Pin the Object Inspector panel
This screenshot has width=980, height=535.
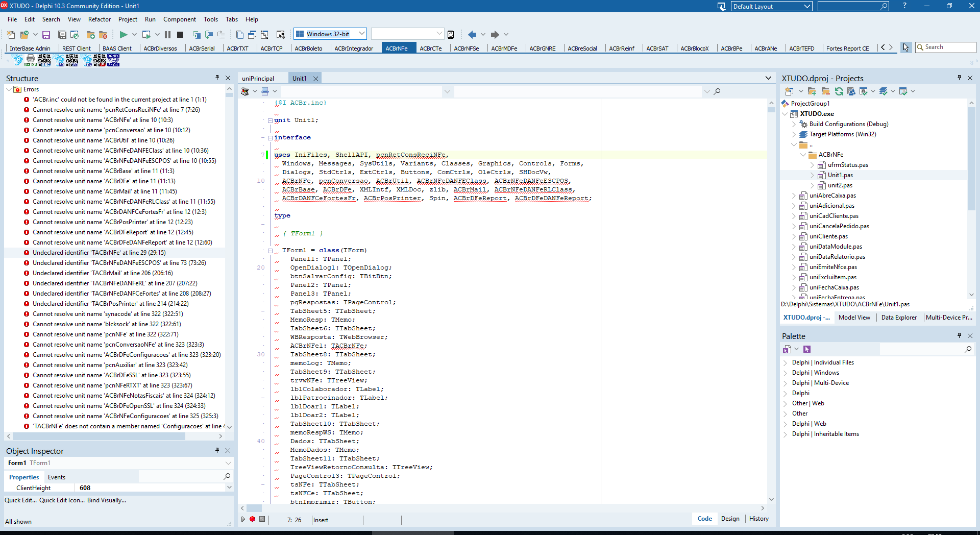click(217, 450)
